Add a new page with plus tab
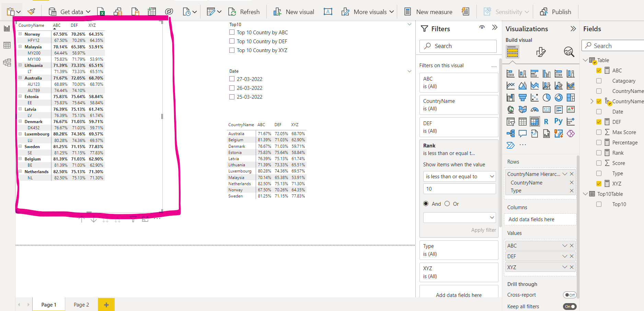The image size is (644, 311). coord(106,304)
